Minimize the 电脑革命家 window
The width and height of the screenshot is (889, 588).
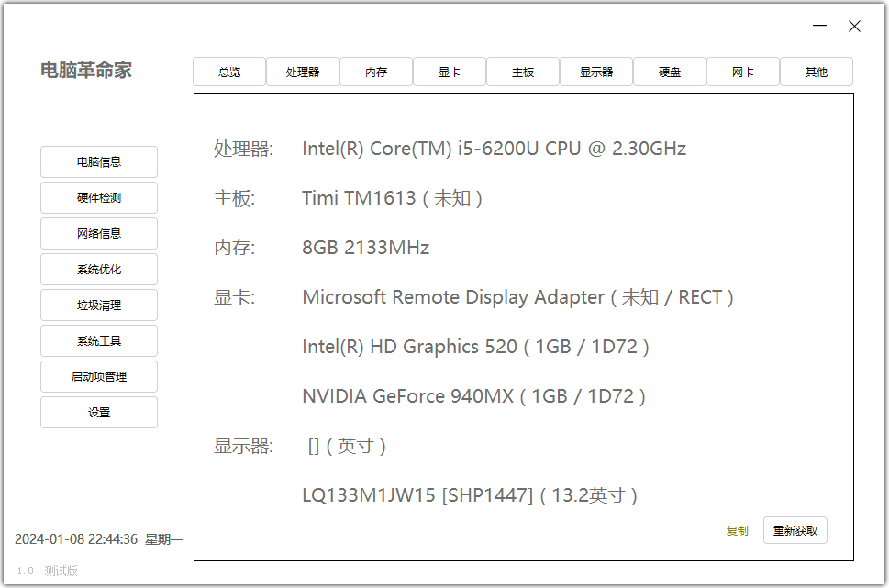point(820,27)
